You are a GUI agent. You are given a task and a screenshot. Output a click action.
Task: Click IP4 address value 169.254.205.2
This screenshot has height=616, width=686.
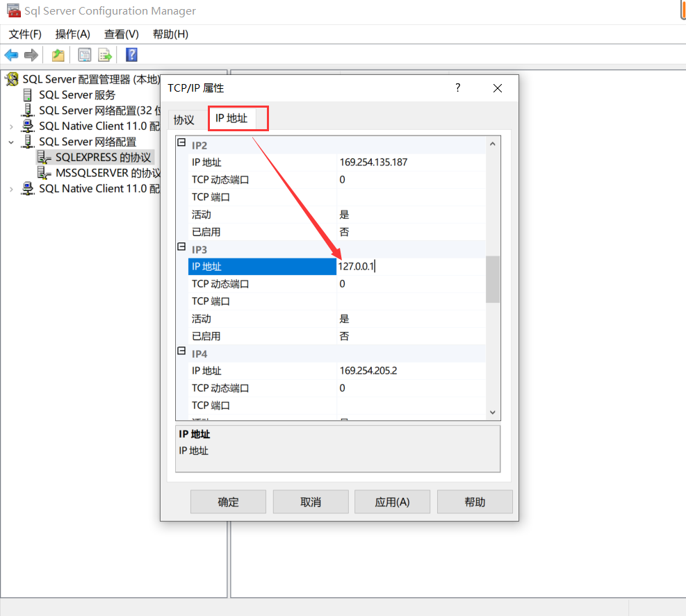point(368,371)
